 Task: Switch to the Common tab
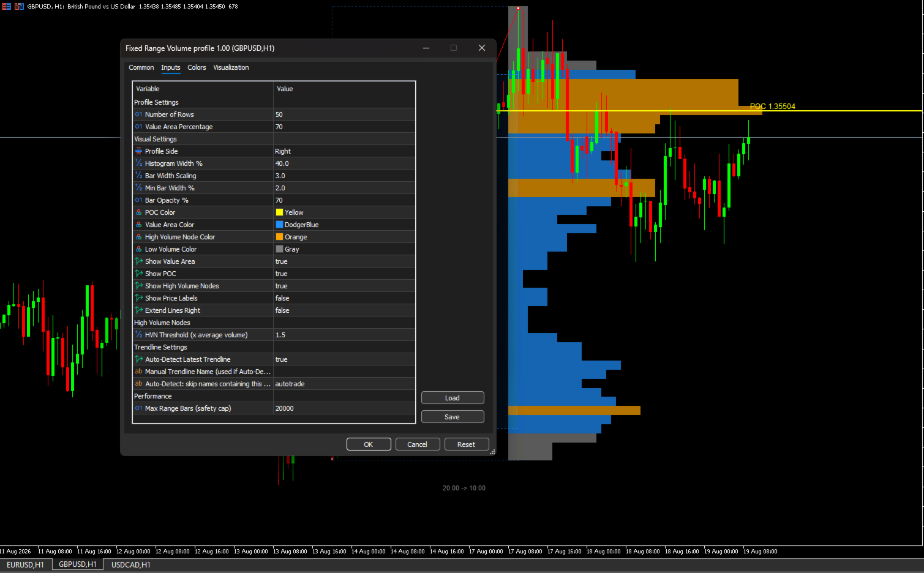(x=141, y=67)
